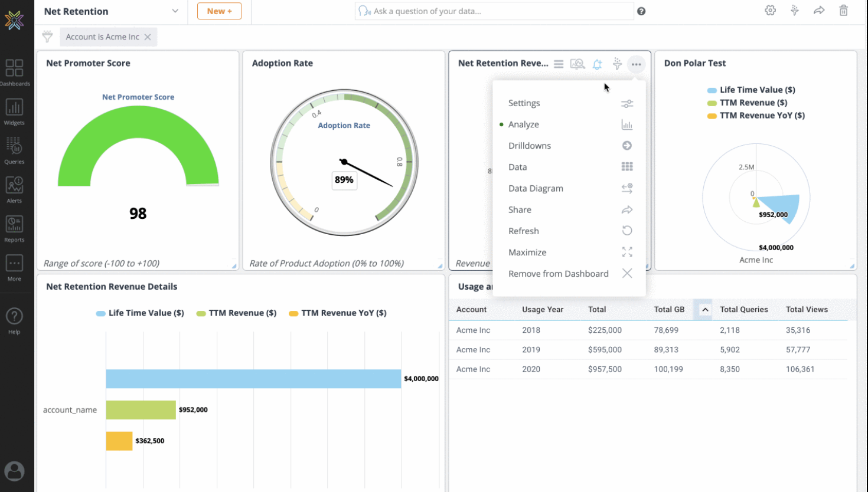Open Alerts section in sidebar

14,189
